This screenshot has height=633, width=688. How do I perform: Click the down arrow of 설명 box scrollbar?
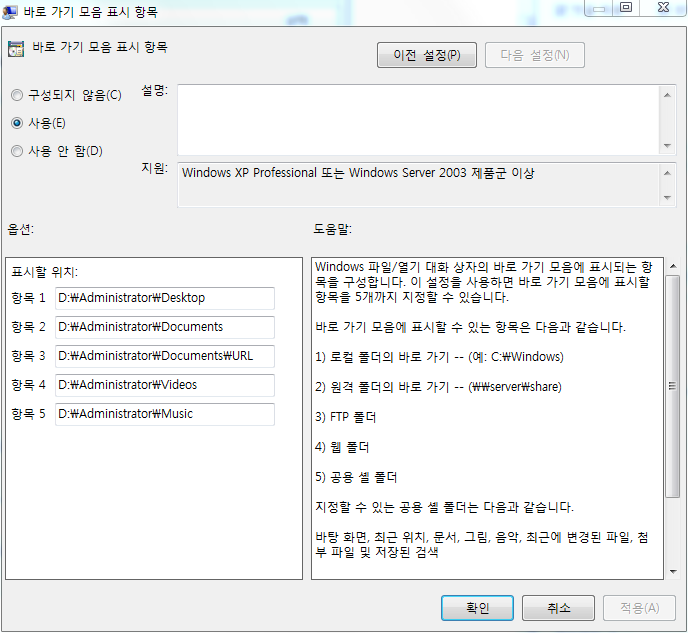tap(667, 146)
